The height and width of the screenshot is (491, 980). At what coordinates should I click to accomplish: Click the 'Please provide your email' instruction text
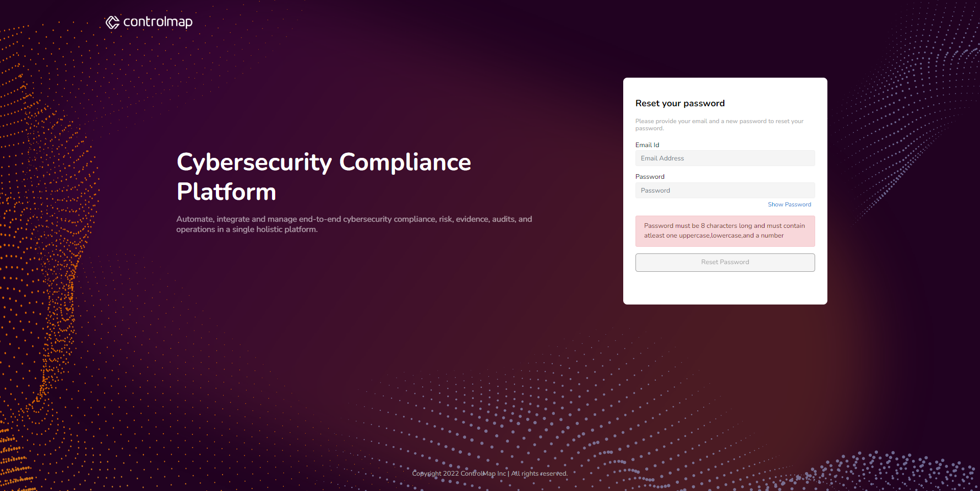click(x=719, y=125)
